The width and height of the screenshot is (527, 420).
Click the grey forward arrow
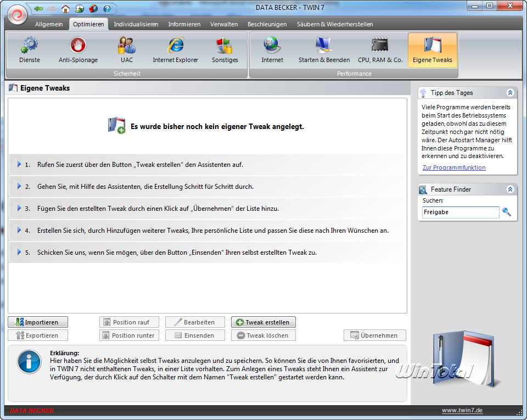(52, 8)
